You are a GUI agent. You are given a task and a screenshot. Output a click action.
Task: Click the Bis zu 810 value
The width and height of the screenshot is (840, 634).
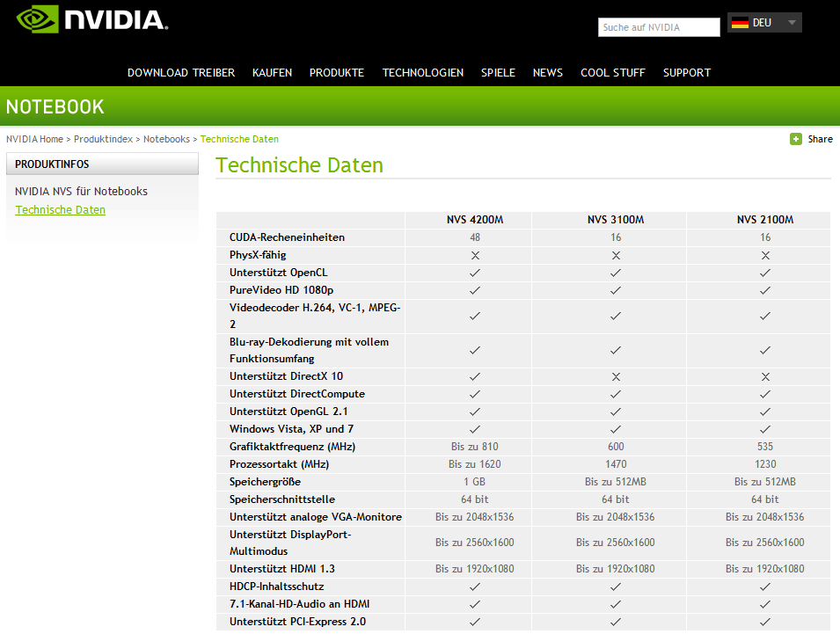[475, 447]
